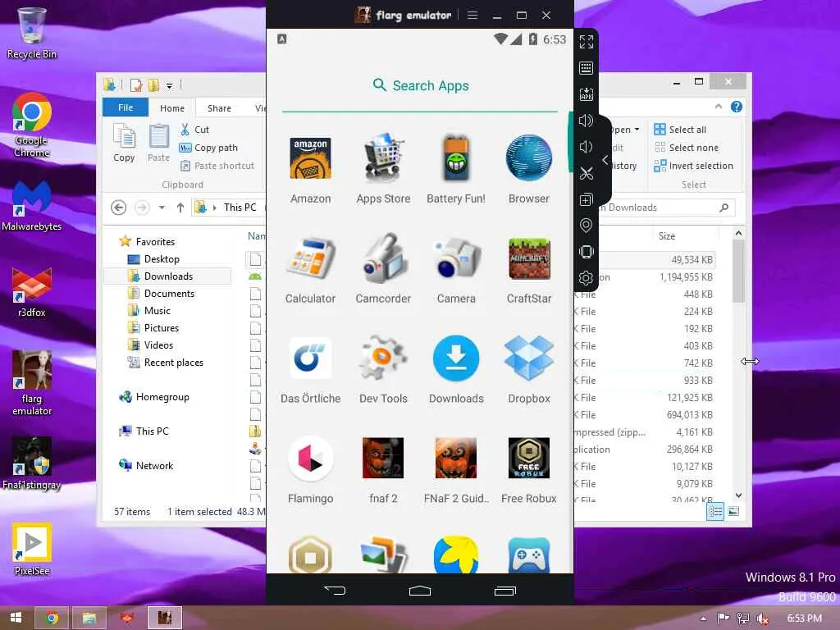
Task: Open Explorer help icon
Action: (736, 107)
